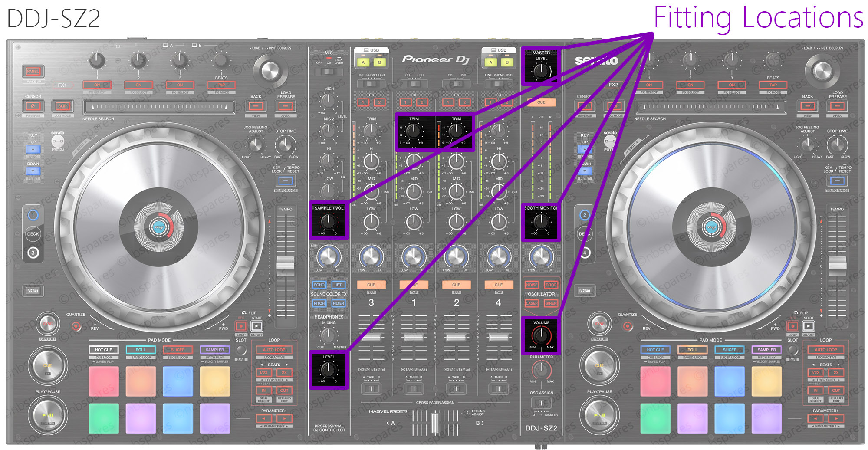
Task: Select USB A in the left USB block
Action: [x=363, y=62]
